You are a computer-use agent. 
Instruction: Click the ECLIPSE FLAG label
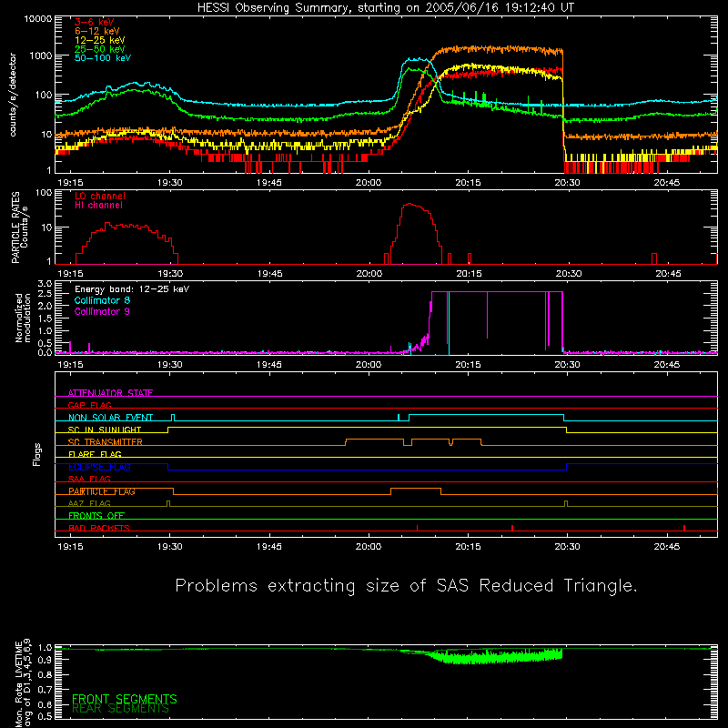[99, 467]
